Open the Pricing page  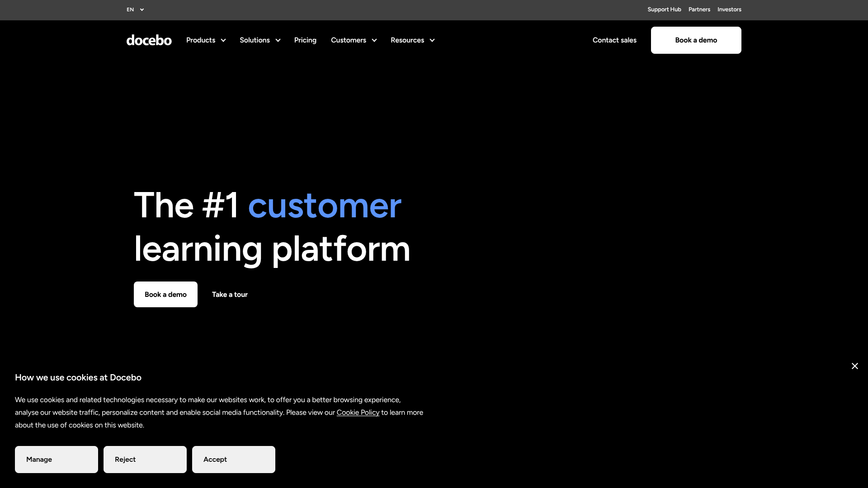click(x=305, y=40)
